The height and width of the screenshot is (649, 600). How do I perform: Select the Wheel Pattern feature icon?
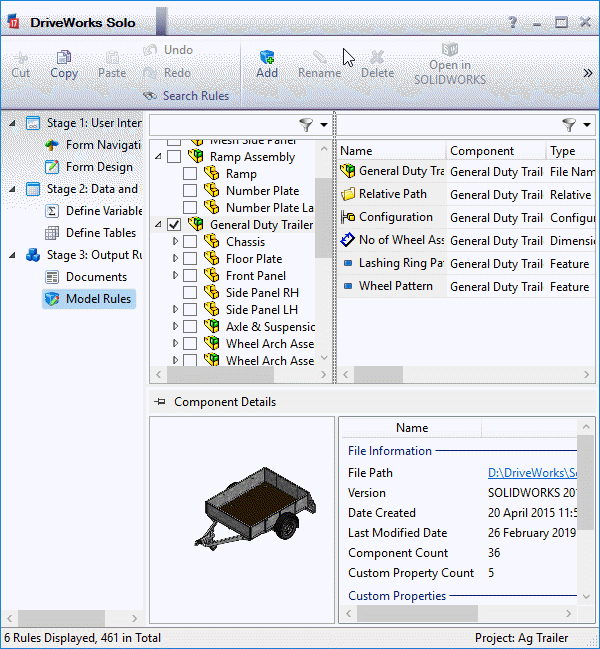(x=348, y=286)
